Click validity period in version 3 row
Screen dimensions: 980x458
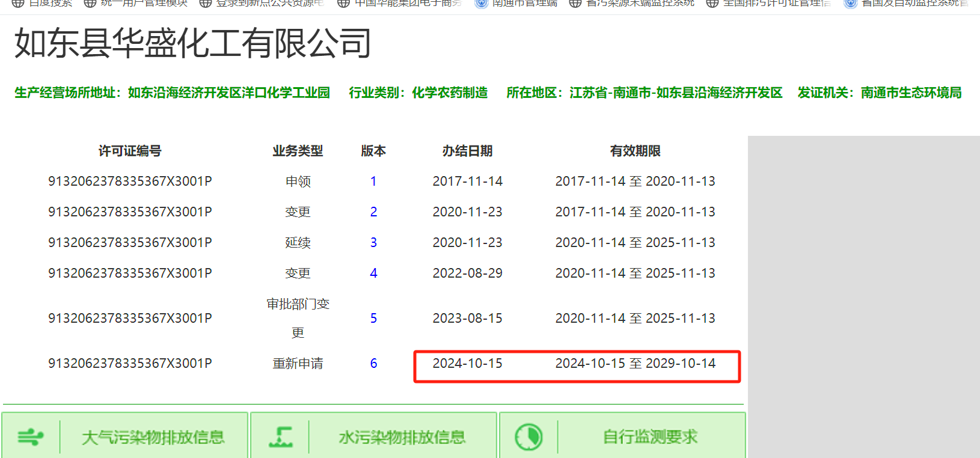pyautogui.click(x=635, y=243)
